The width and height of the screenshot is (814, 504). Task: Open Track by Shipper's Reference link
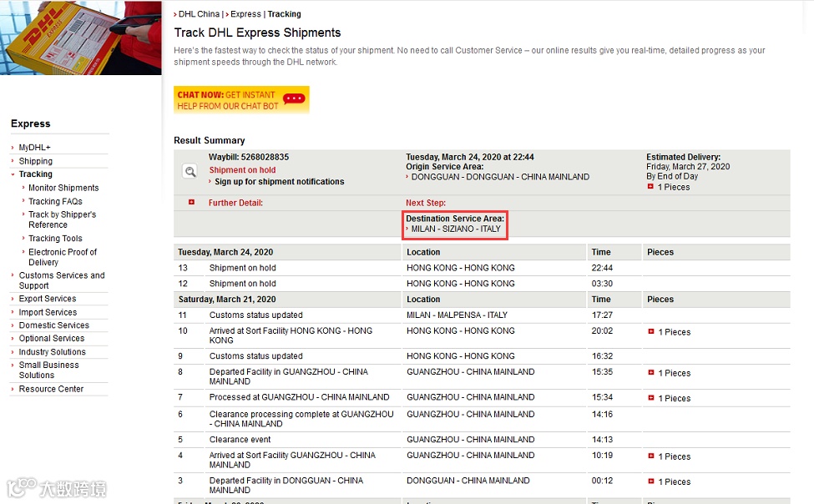[x=63, y=219]
